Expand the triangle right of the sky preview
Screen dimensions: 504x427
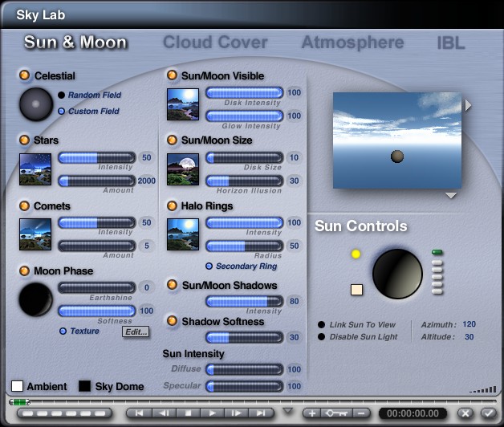click(x=469, y=105)
